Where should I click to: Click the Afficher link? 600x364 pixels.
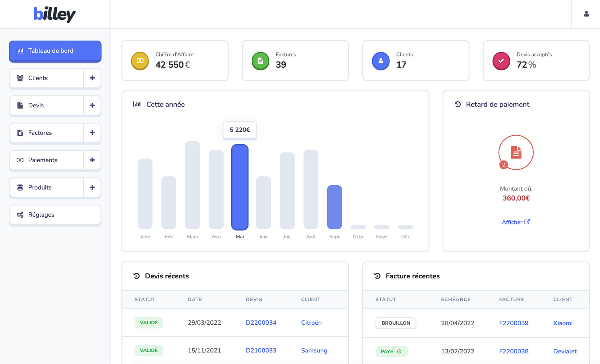516,222
